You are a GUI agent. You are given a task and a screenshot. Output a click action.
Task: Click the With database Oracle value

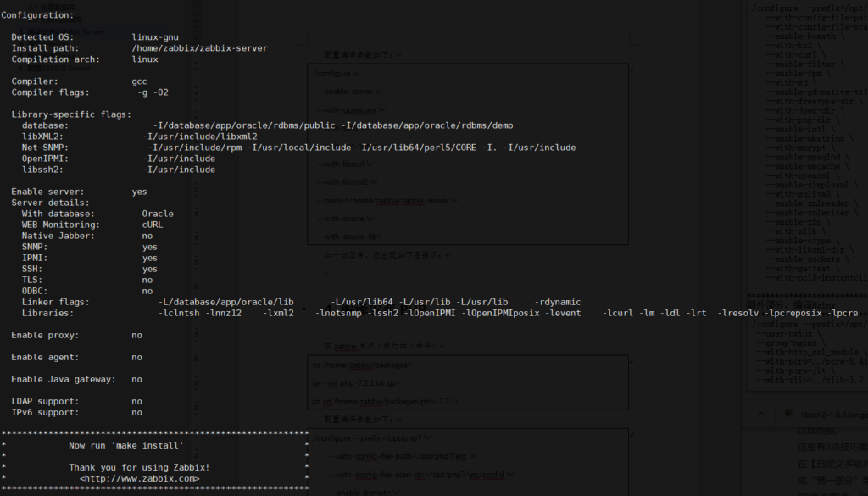(x=157, y=214)
